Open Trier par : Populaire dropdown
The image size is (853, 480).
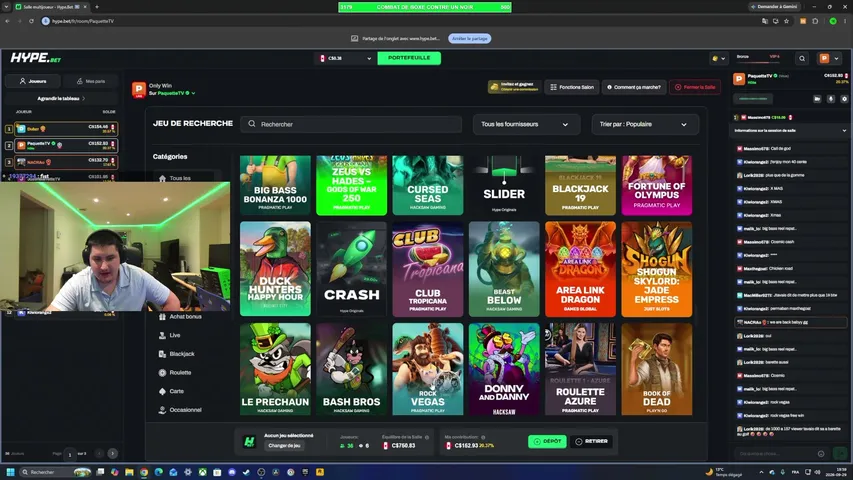click(x=645, y=124)
